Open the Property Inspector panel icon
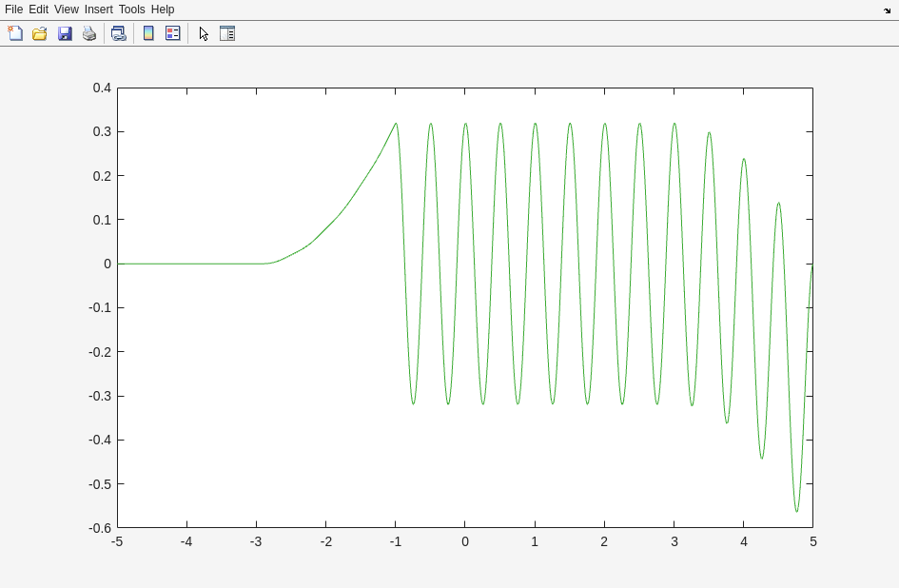This screenshot has width=899, height=588. [227, 33]
